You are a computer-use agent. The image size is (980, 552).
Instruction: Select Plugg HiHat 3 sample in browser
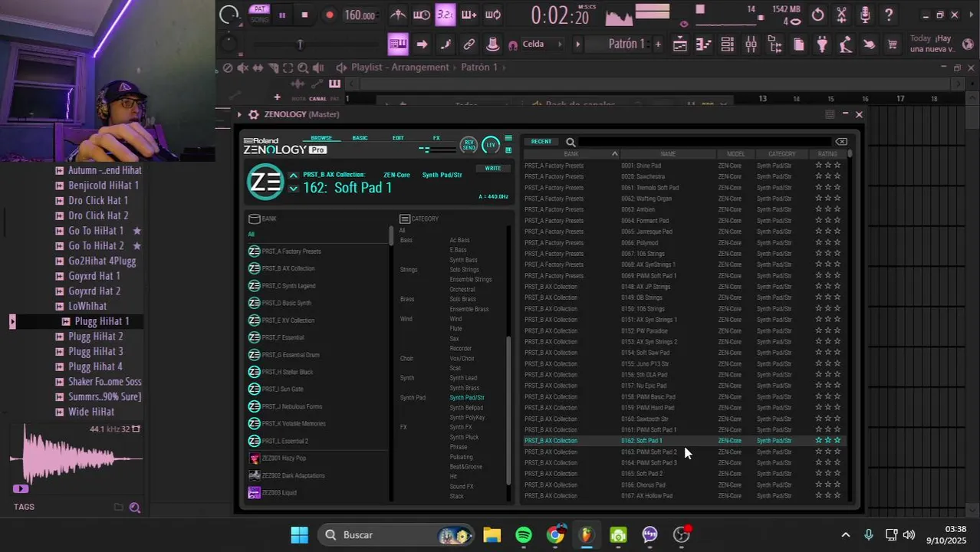click(95, 352)
